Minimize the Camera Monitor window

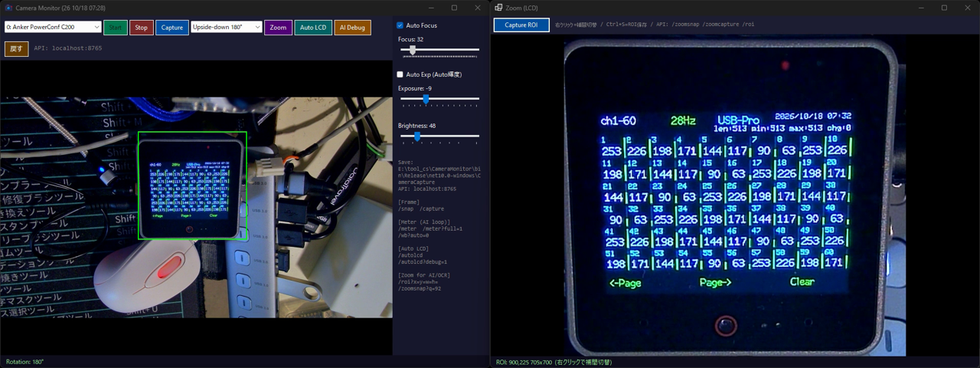point(430,8)
